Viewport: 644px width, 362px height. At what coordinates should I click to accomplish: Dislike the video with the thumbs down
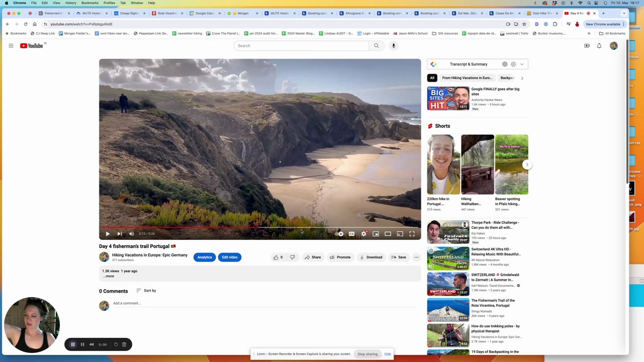coord(292,257)
